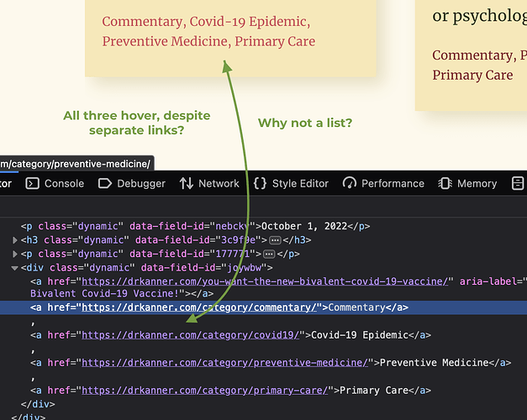Screen dimensions: 527x420
Task: Click the Performance tab's gauge icon
Action: [350, 183]
